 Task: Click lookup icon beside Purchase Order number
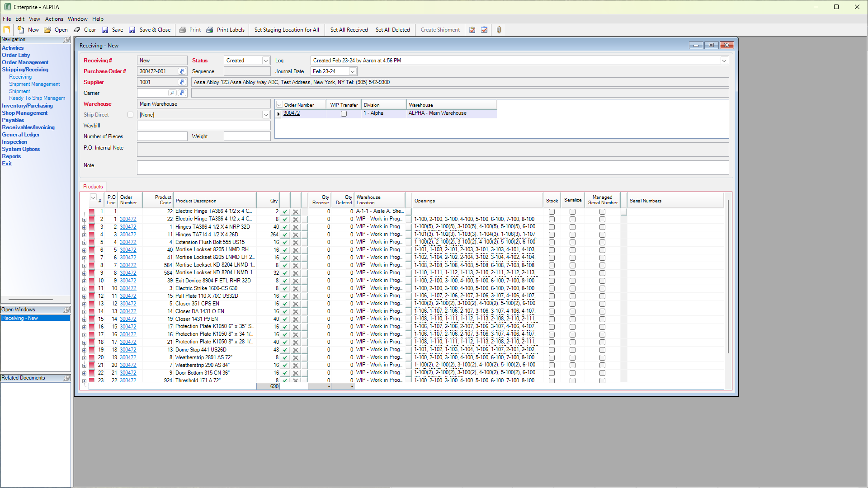(x=182, y=71)
